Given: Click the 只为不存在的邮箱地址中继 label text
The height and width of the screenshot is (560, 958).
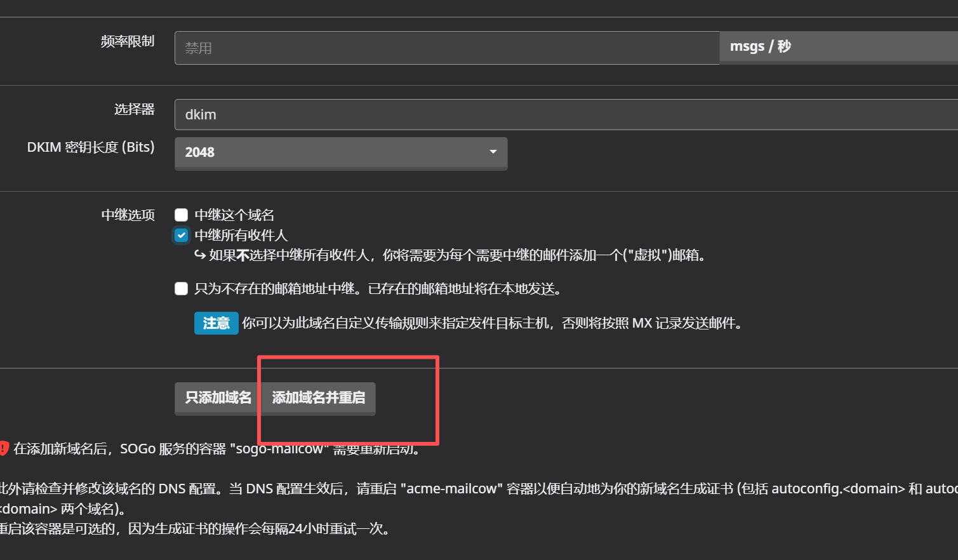Looking at the screenshot, I should click(x=378, y=289).
